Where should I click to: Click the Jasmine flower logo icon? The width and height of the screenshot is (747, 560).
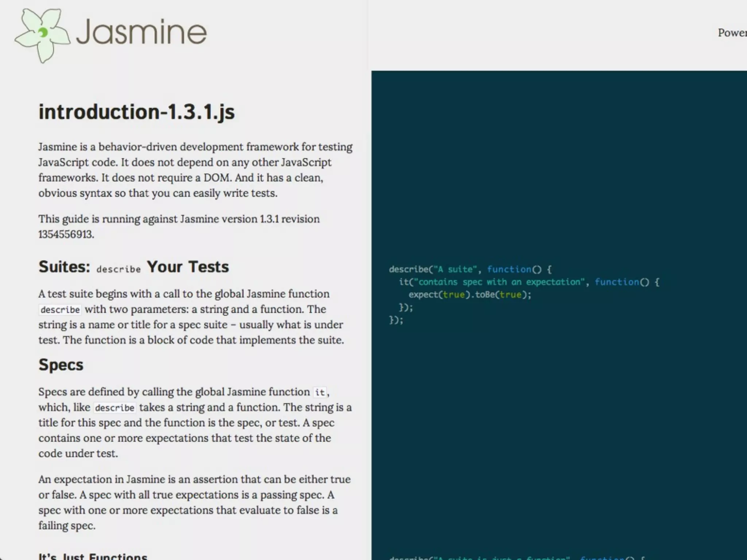coord(42,35)
